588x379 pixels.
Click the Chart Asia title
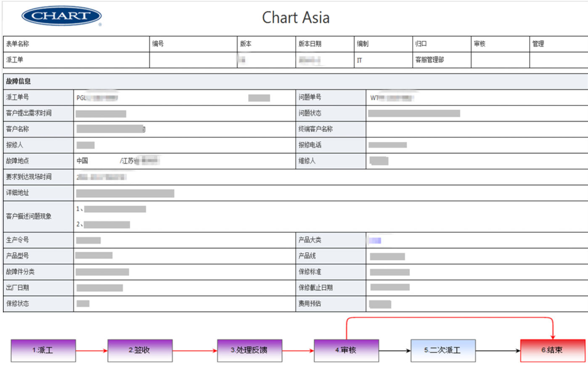(296, 18)
